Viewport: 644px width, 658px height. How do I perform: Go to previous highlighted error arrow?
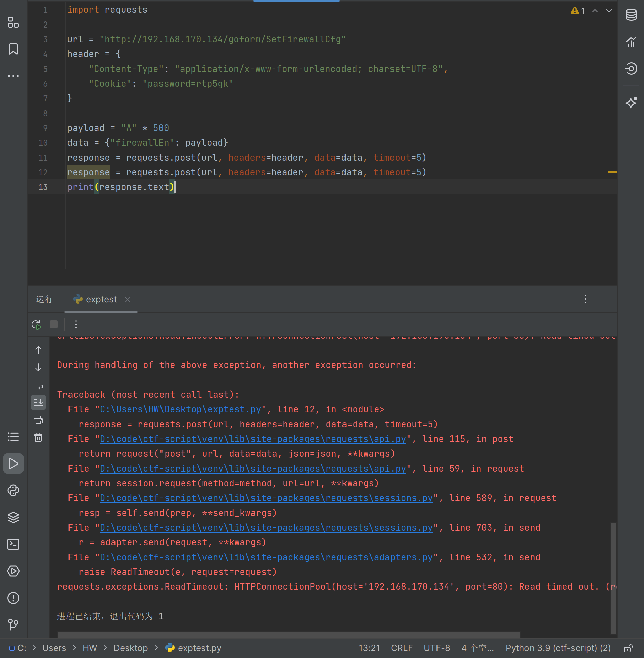(x=595, y=11)
